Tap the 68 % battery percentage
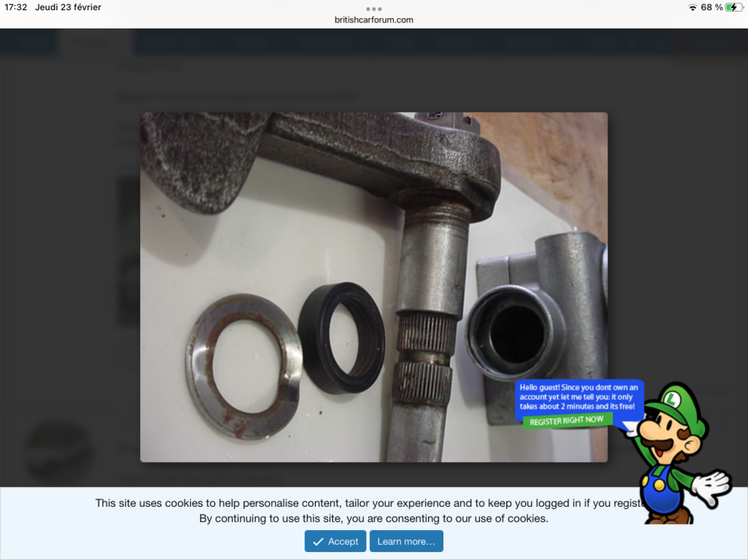748x560 pixels. pos(711,7)
